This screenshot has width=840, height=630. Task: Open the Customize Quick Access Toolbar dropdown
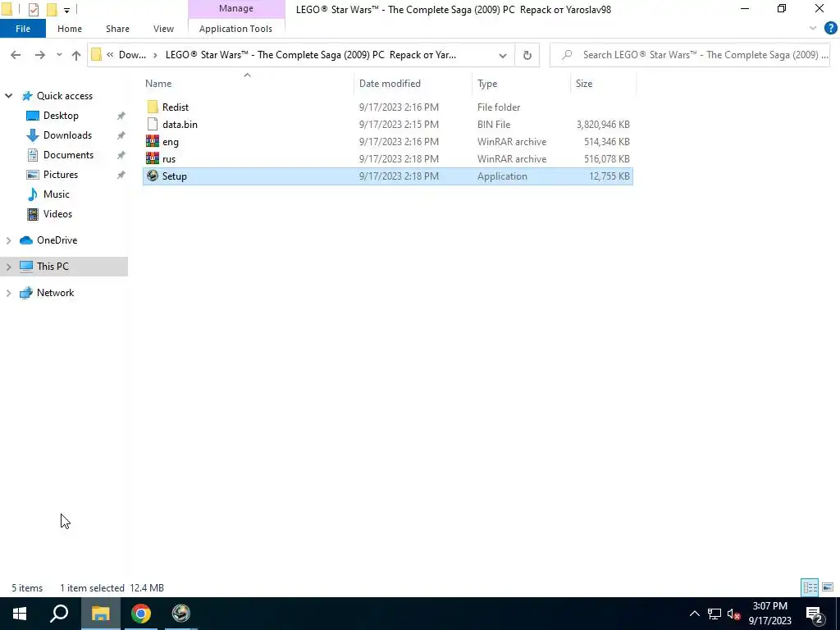coord(66,10)
